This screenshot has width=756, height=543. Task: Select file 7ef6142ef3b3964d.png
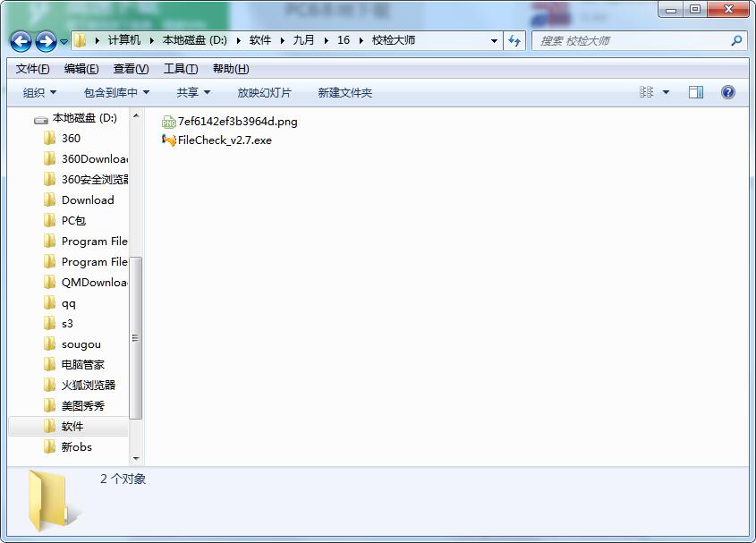pyautogui.click(x=230, y=122)
